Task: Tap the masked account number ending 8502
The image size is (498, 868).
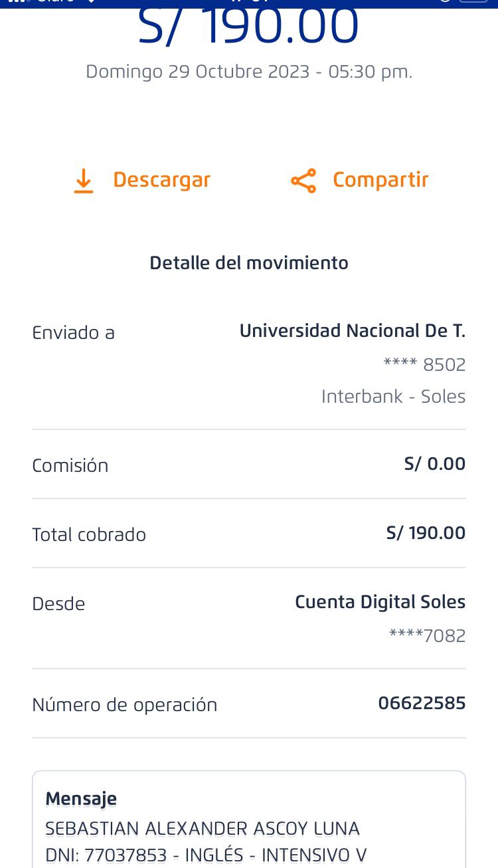Action: click(424, 364)
